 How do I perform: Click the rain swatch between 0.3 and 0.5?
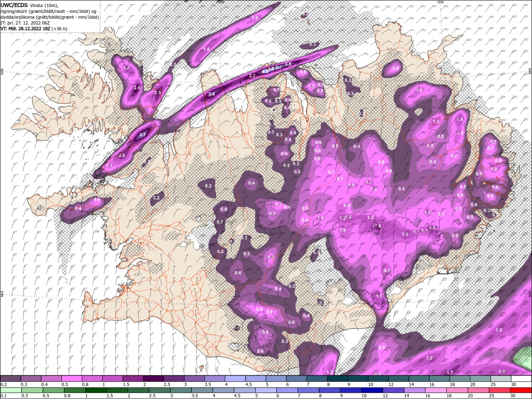pyautogui.click(x=32, y=390)
